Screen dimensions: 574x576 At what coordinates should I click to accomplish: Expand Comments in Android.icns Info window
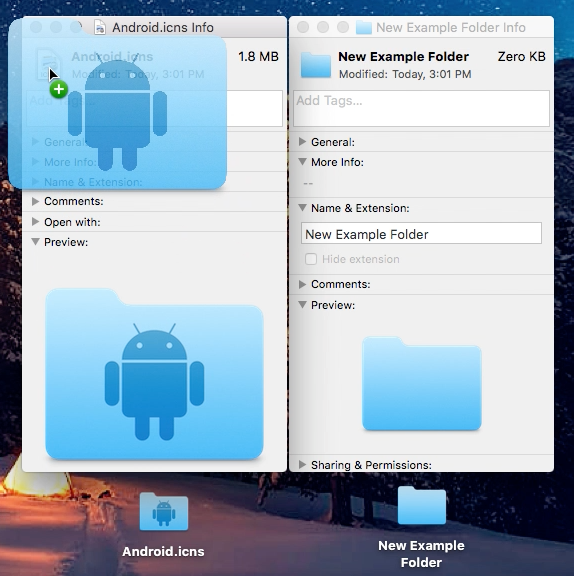pos(35,201)
